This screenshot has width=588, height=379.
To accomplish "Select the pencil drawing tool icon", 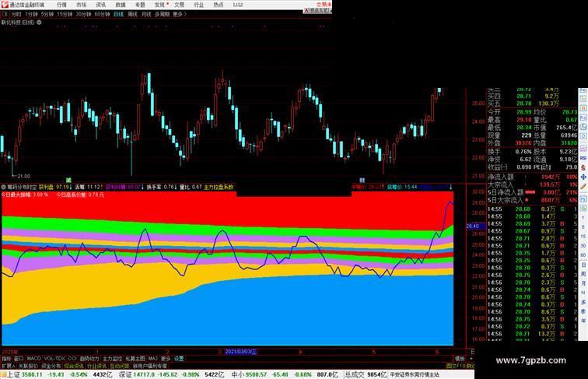I will point(583,187).
